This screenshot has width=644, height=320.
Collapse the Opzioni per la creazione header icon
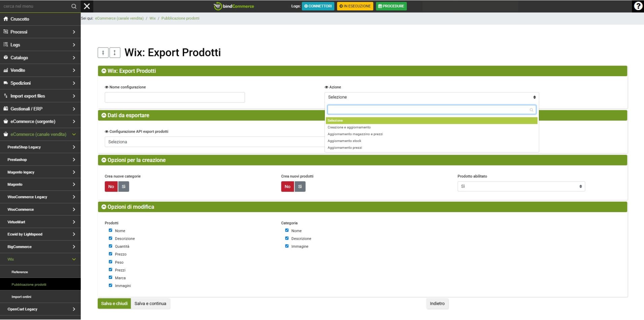(x=104, y=160)
